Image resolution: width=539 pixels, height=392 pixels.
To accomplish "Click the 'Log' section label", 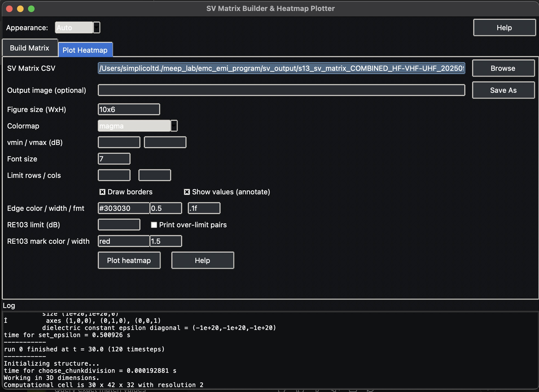I will pyautogui.click(x=9, y=306).
